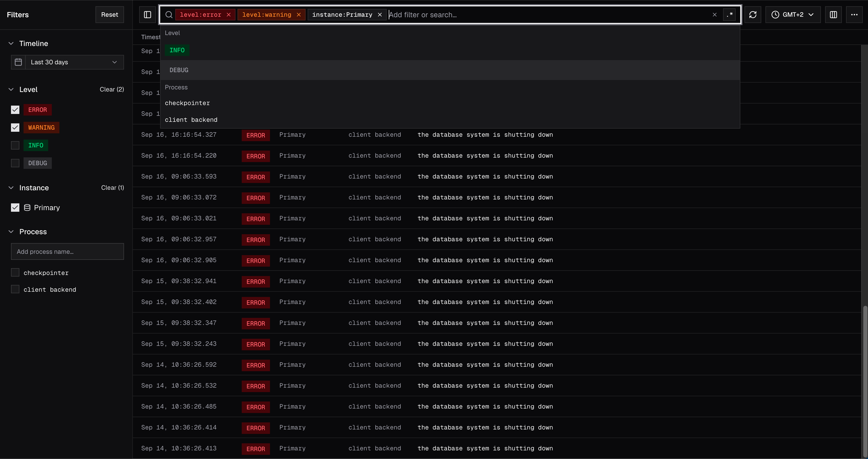Screen dimensions: 868x459
Task: Open log entry at Sep 16, 09:06:33.593
Action: [497, 176]
